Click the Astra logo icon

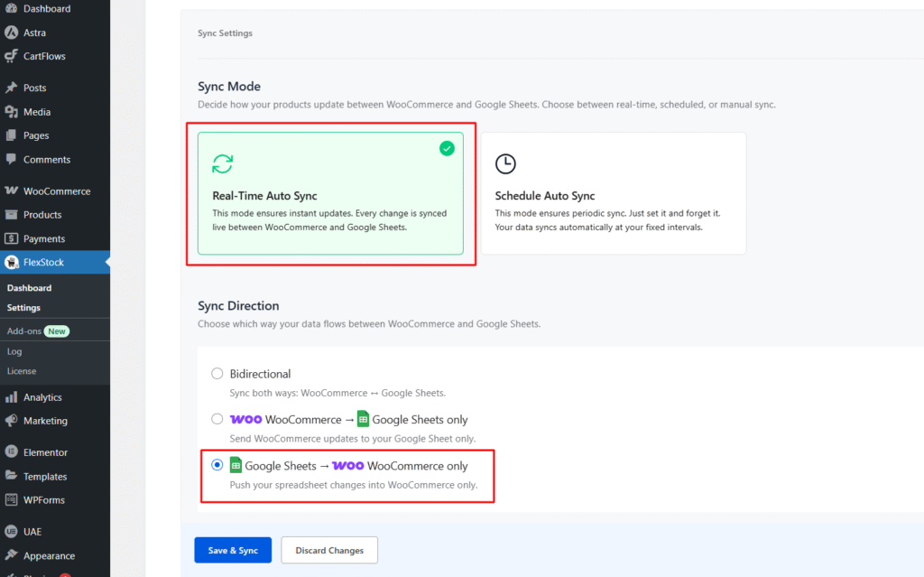coord(11,33)
